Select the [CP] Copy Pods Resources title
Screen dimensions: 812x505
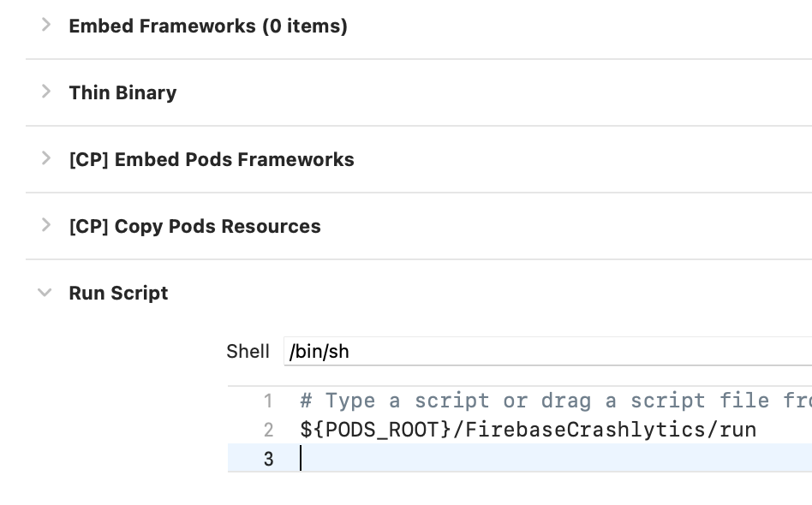coord(194,226)
